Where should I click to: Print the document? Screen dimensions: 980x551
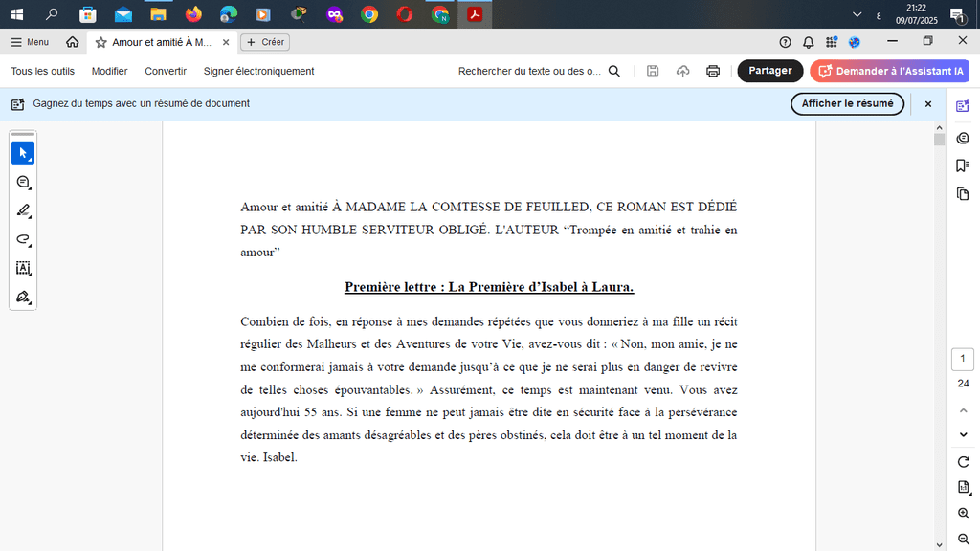[712, 71]
